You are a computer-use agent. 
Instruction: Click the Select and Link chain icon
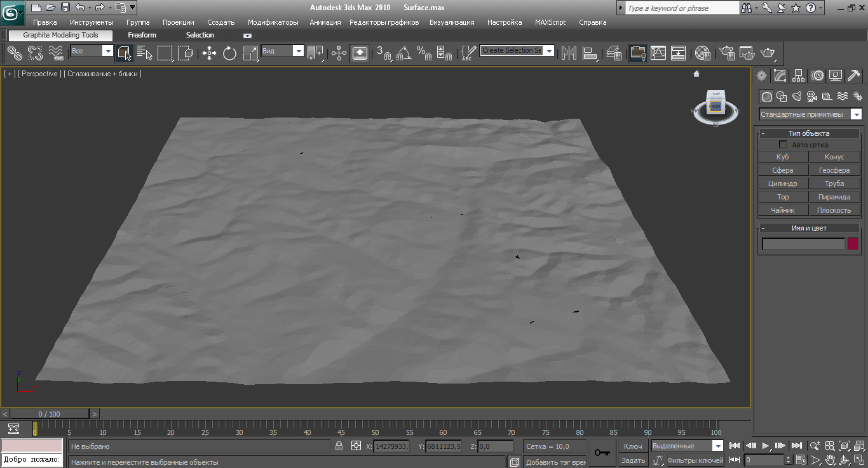pos(15,53)
